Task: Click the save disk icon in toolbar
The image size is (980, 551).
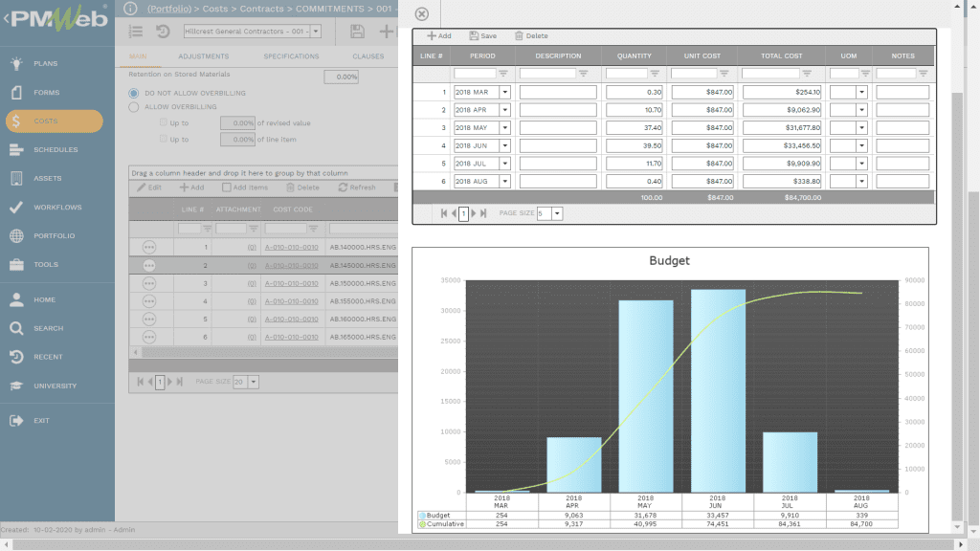Action: point(357,32)
